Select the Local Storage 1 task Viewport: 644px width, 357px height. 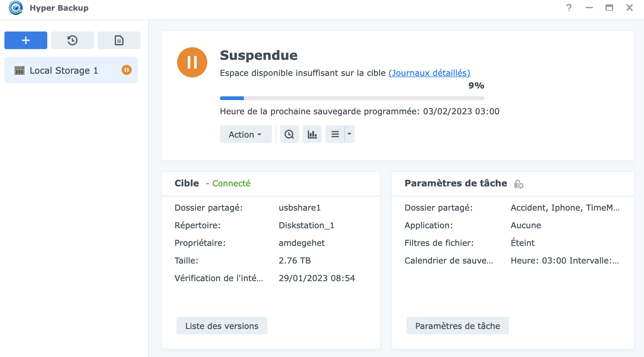pyautogui.click(x=64, y=71)
